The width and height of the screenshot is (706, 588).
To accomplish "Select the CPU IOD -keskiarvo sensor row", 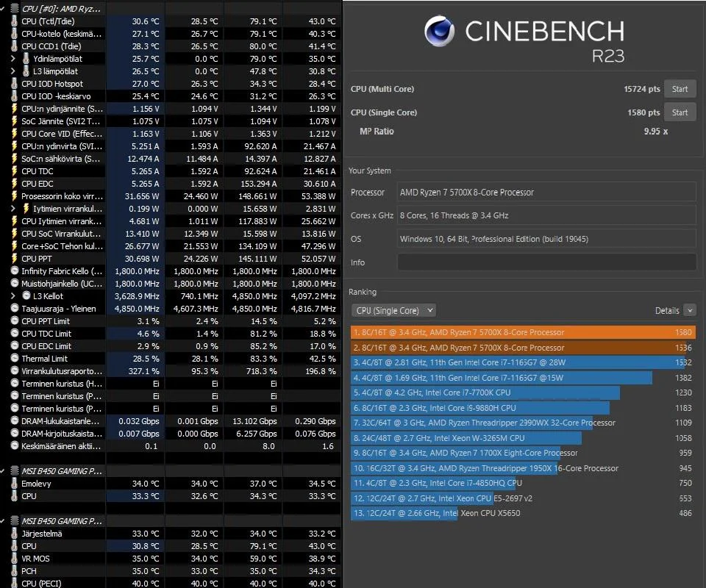I will (170, 96).
